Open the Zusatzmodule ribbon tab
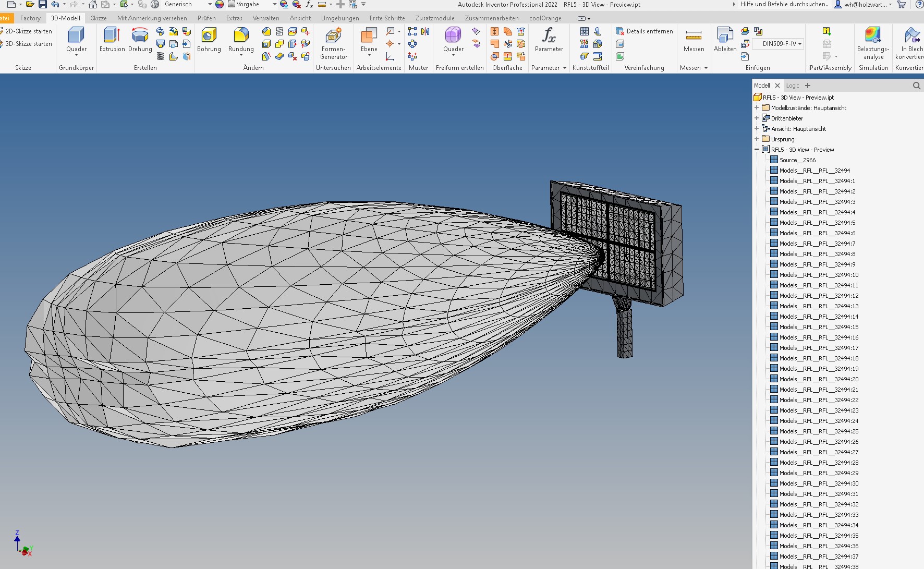 point(435,18)
